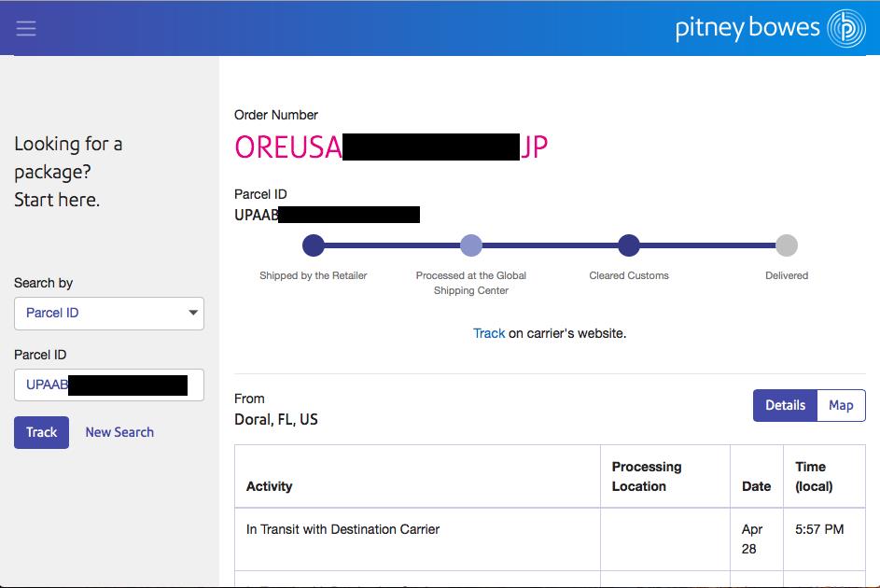Click the Activity column header
Screen dimensions: 880x588
pos(270,486)
